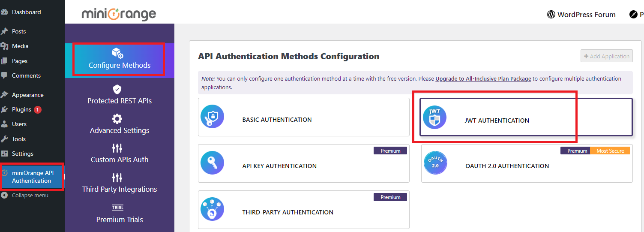Viewport: 644px width, 232px height.
Task: Follow Upgrade to All-Inclusive Plan Package link
Action: (x=483, y=79)
